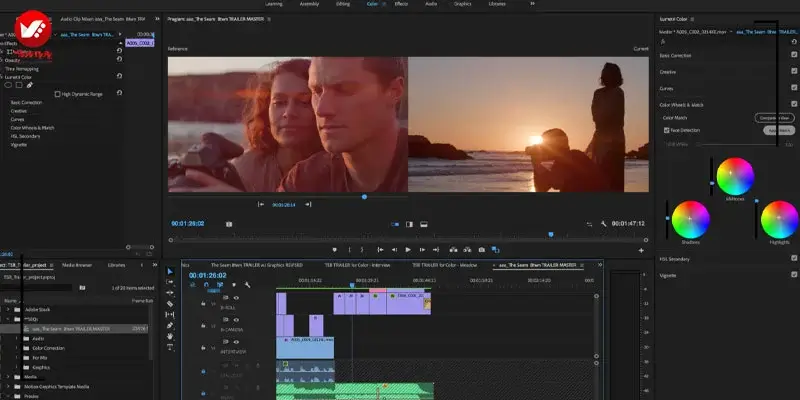Image resolution: width=800 pixels, height=400 pixels.
Task: Toggle Linked Selection in timeline
Action: pyautogui.click(x=220, y=285)
